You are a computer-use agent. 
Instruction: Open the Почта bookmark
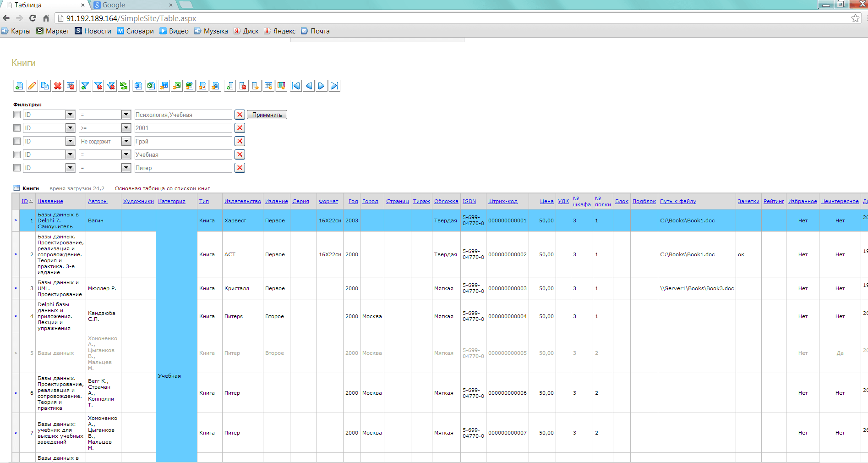pyautogui.click(x=315, y=31)
